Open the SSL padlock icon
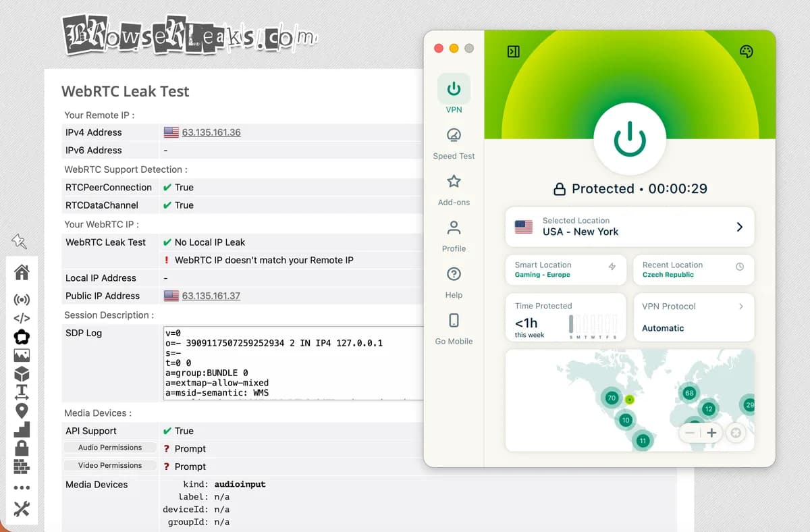 tap(22, 448)
